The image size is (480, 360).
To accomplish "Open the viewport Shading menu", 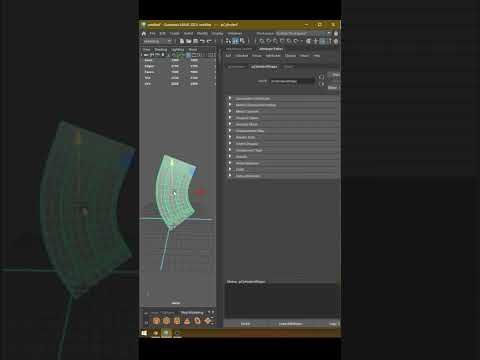I will point(160,50).
